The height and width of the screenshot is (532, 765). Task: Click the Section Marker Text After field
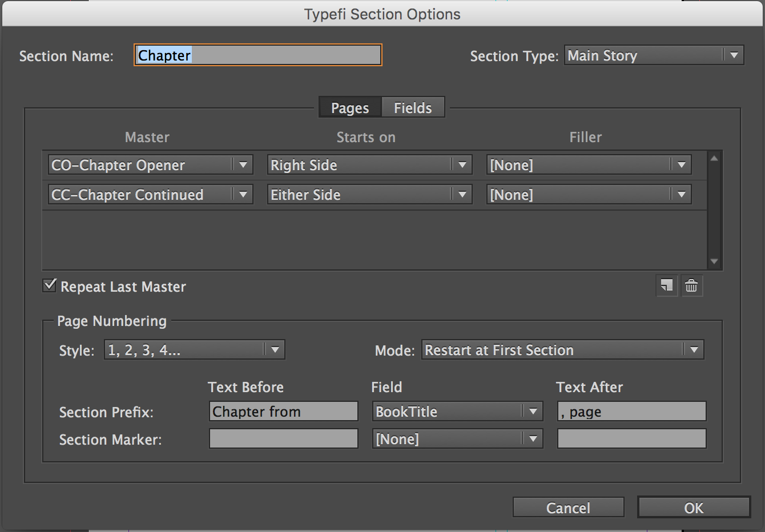pyautogui.click(x=632, y=439)
